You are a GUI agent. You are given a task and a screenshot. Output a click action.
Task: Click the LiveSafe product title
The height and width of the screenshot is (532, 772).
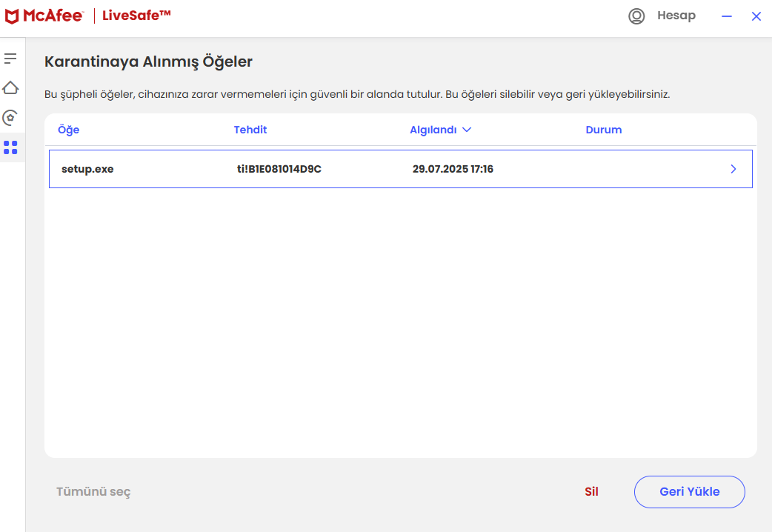(136, 16)
